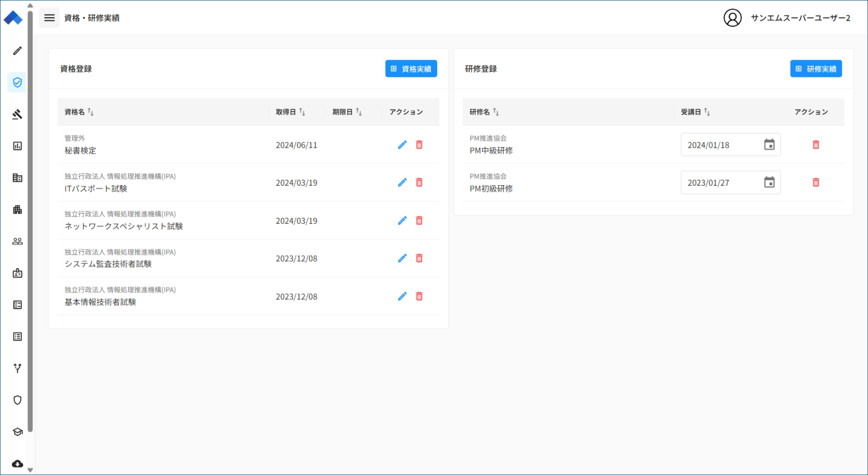The image size is (868, 475).
Task: Open the bar chart sidebar icon
Action: tap(17, 146)
